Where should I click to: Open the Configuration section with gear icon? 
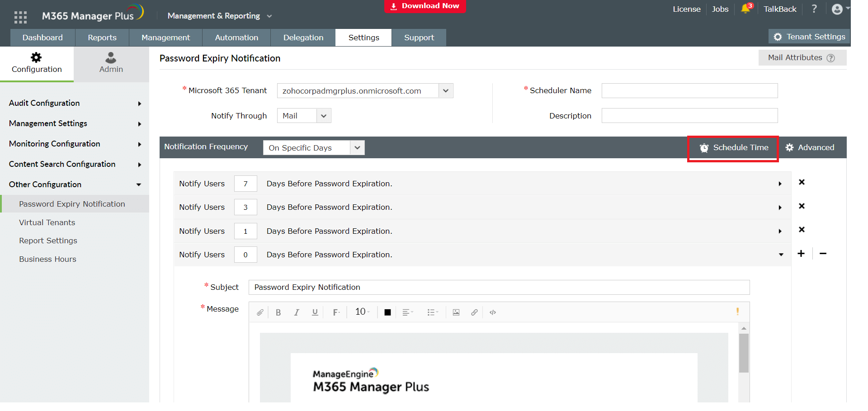(37, 63)
